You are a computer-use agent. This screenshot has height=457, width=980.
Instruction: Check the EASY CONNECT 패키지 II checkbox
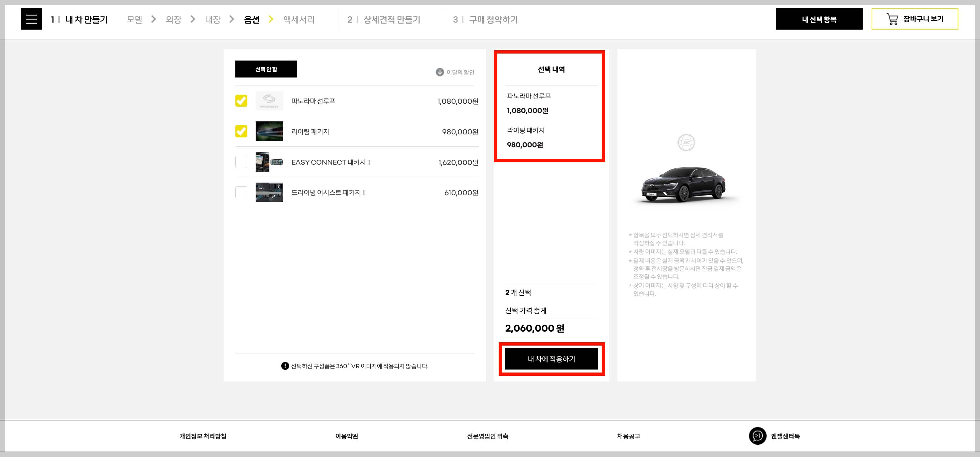[241, 162]
